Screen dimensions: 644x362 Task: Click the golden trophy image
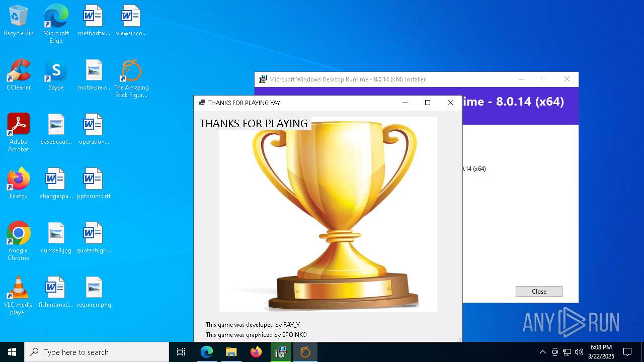click(328, 215)
